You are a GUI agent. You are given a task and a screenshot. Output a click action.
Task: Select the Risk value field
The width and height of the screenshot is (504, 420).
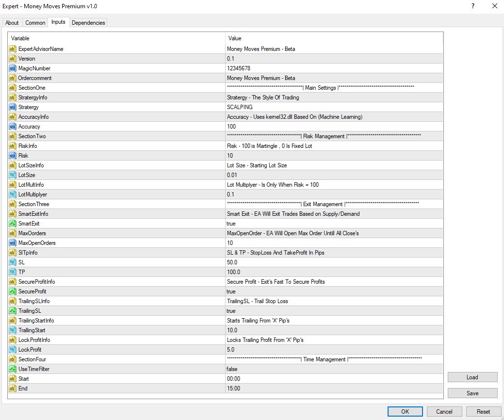334,156
